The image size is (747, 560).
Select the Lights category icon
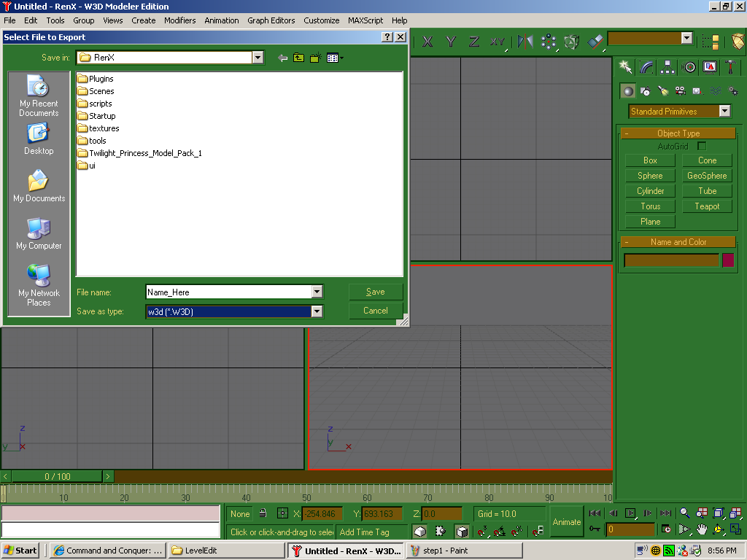[662, 91]
